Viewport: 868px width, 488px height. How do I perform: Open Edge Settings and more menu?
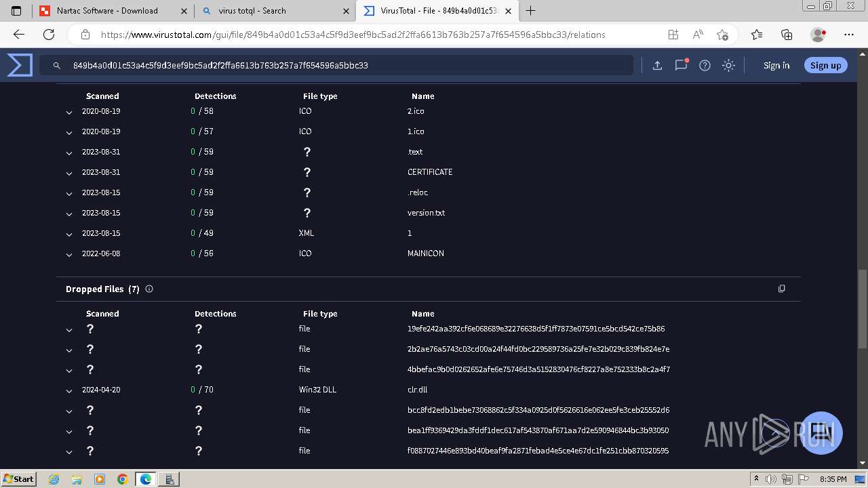(848, 35)
